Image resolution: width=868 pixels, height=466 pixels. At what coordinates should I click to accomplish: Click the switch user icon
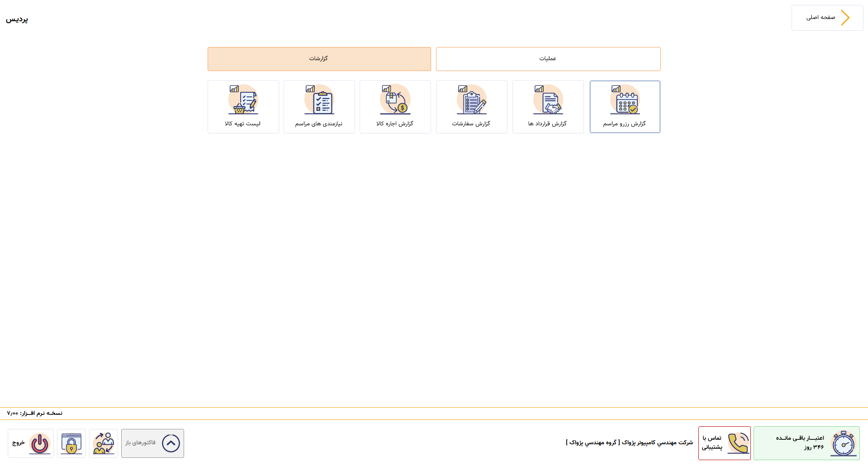coord(104,443)
